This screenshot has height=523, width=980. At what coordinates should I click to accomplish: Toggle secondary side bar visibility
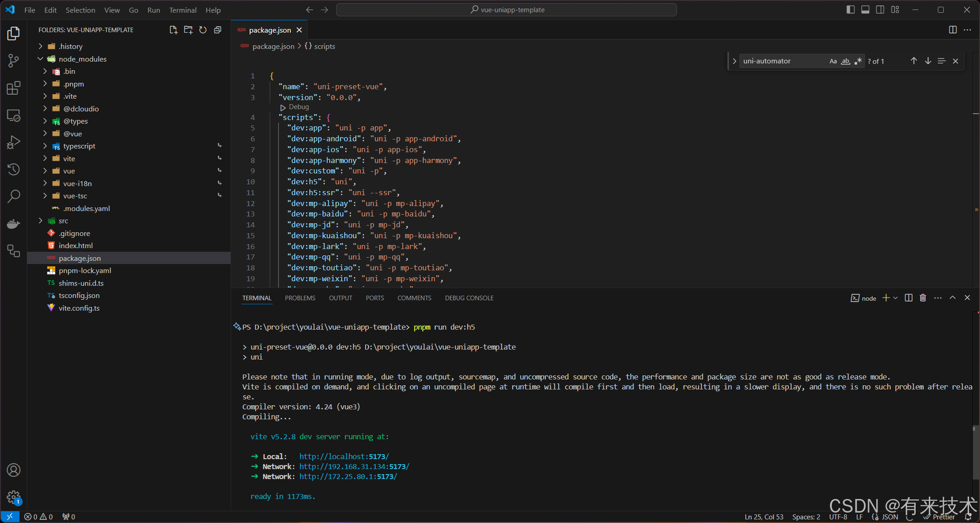[880, 10]
